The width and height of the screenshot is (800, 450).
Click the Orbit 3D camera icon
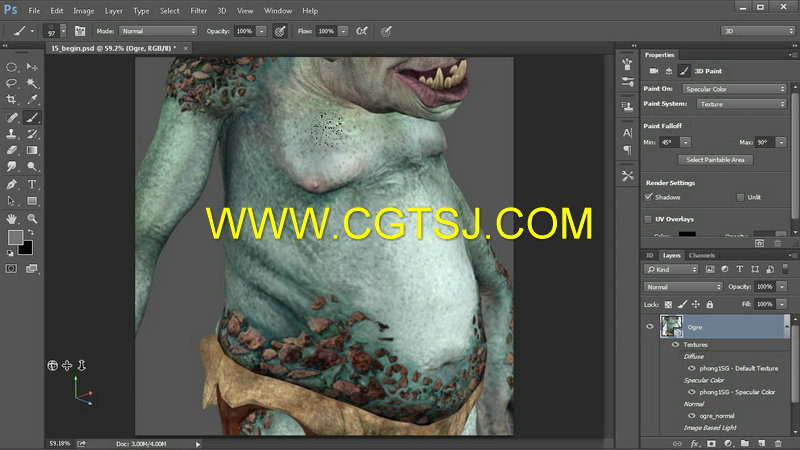coord(53,365)
